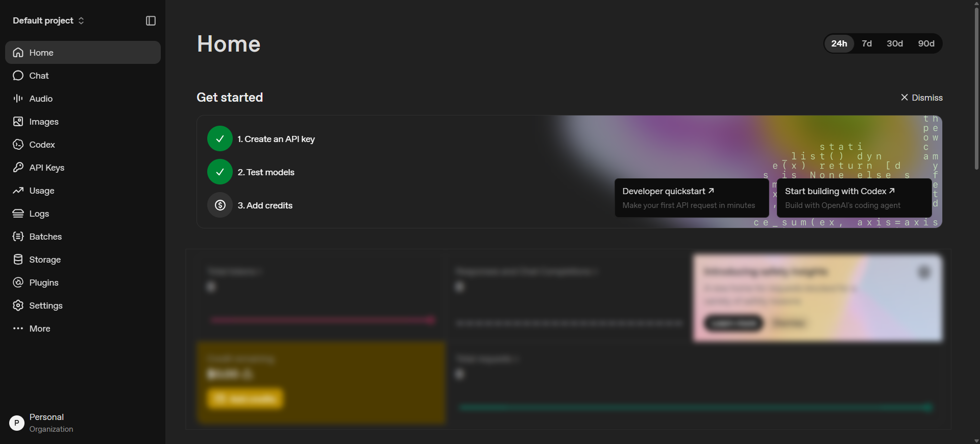This screenshot has width=980, height=444.
Task: Open step 2. Test models
Action: pos(266,172)
